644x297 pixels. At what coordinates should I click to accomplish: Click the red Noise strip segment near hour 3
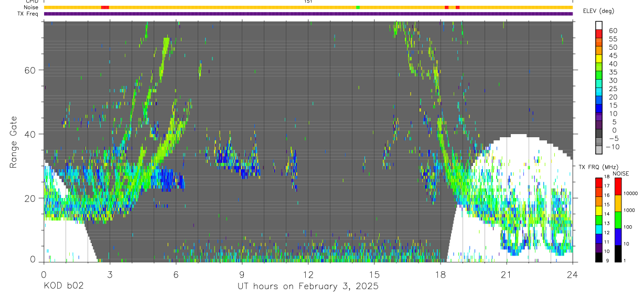[105, 7]
